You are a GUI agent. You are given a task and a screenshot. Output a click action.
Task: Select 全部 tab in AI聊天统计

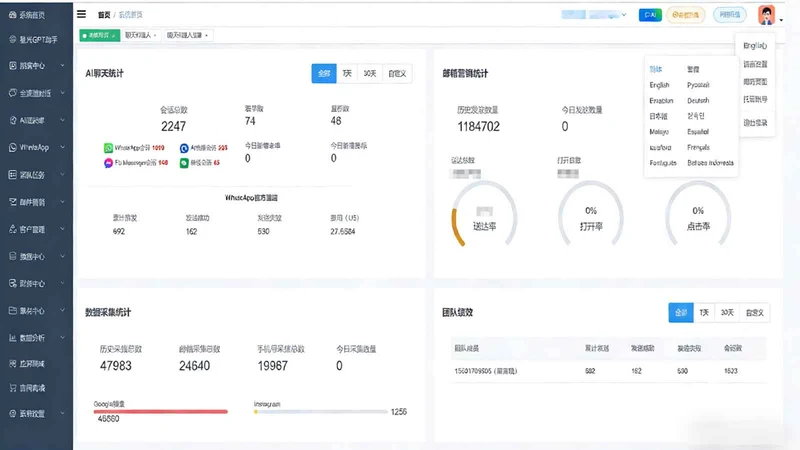(324, 73)
